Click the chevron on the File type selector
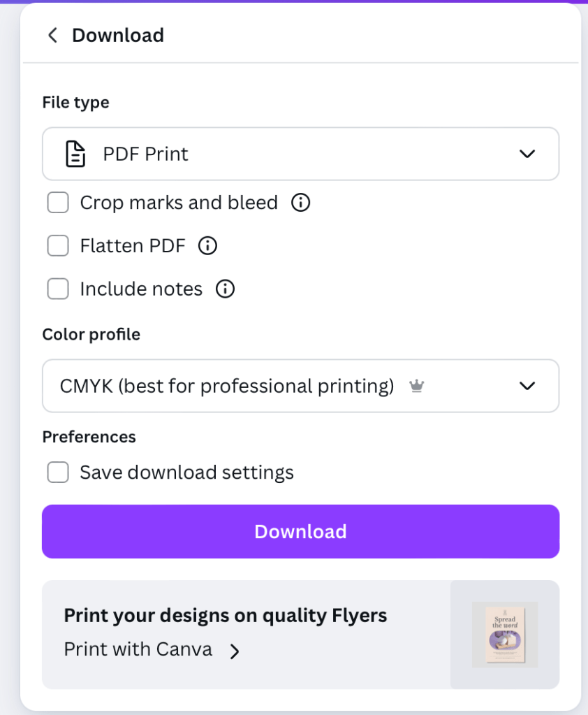The image size is (588, 715). [x=527, y=154]
